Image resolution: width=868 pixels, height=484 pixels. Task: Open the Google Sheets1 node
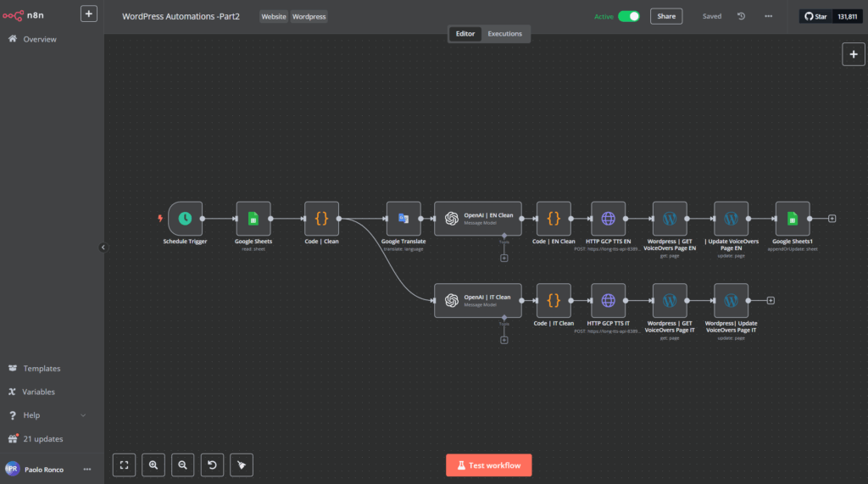click(x=793, y=218)
